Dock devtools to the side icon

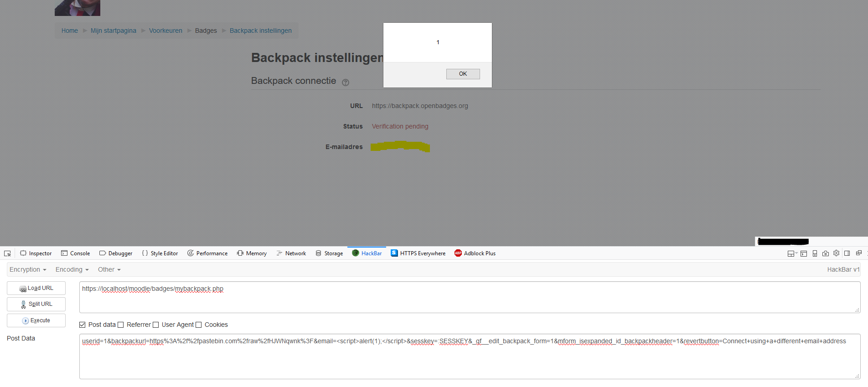(x=847, y=253)
